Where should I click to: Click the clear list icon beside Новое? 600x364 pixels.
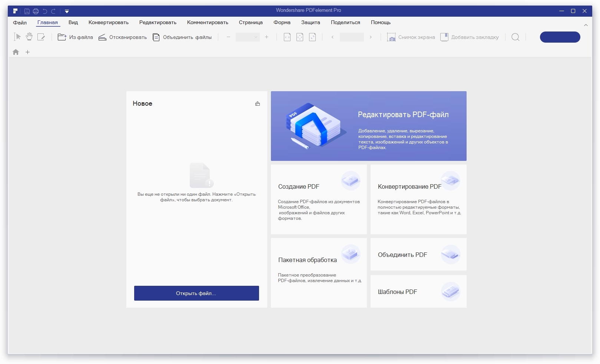pyautogui.click(x=258, y=104)
